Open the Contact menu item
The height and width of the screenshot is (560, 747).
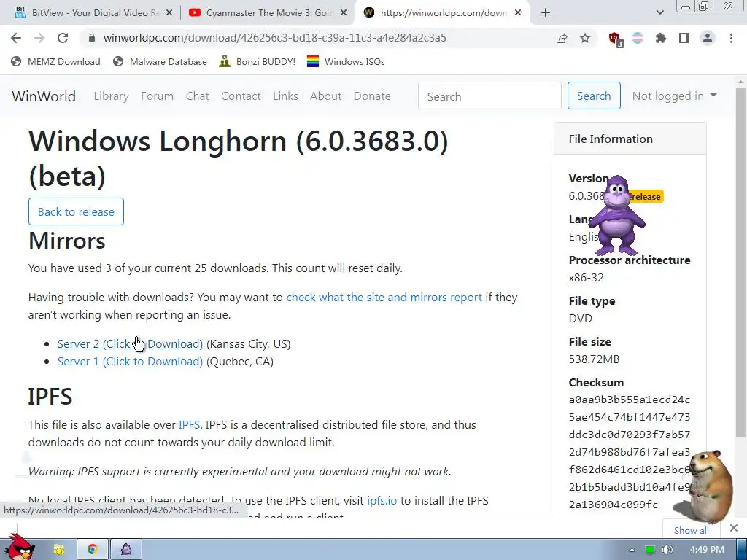tap(241, 96)
